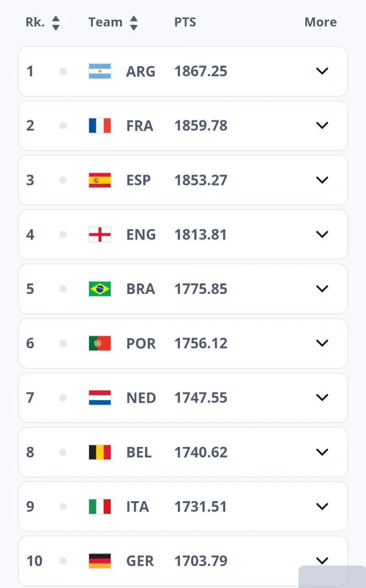The image size is (366, 588).
Task: Click the France flag icon
Action: click(x=100, y=125)
